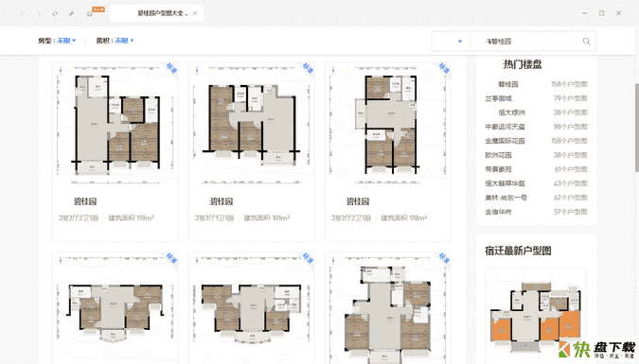The height and width of the screenshot is (364, 639).
Task: Click the 建筑面积 118m² text
Action: point(403,217)
